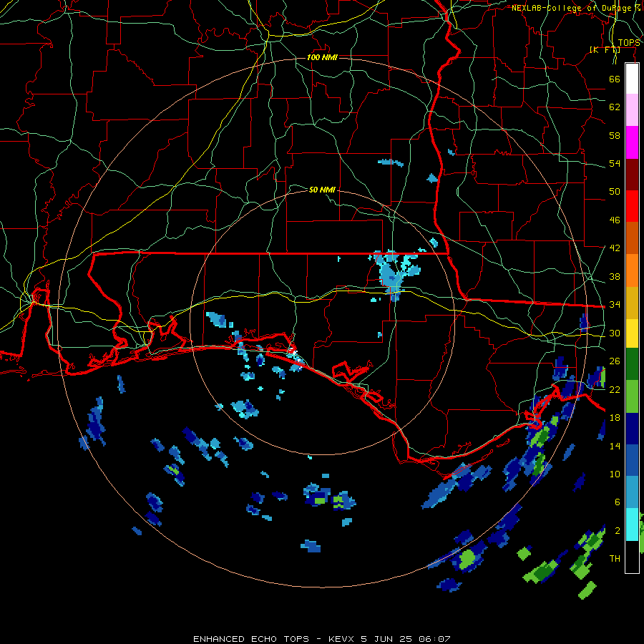Pick the cyan legend band
Screen dimensions: 644x644
point(632,525)
